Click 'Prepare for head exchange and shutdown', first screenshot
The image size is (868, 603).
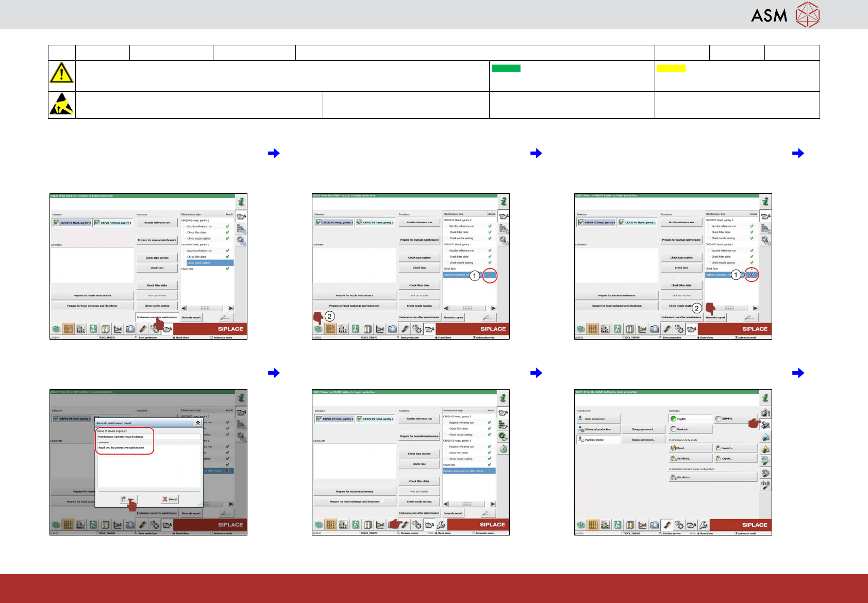92,306
